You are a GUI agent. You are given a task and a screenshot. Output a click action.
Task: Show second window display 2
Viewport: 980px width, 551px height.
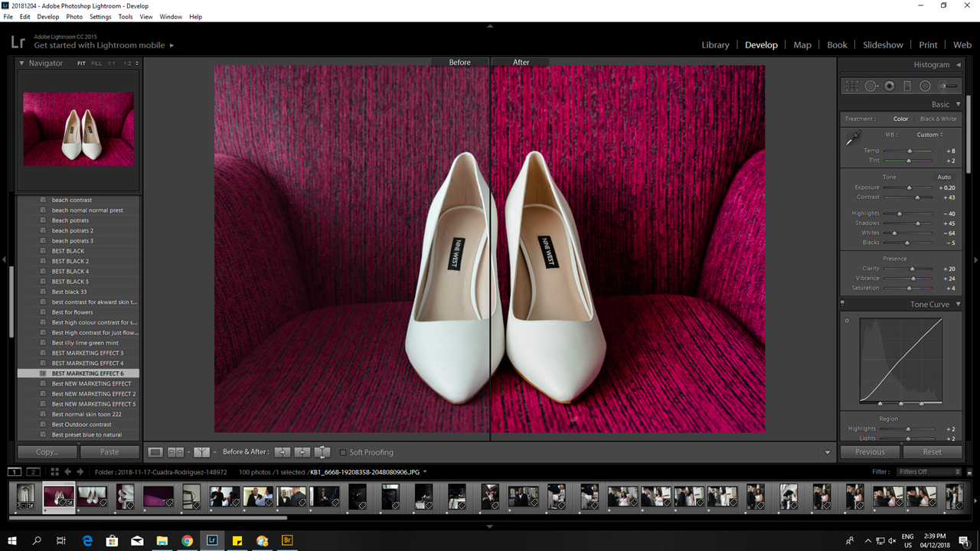pos(33,471)
